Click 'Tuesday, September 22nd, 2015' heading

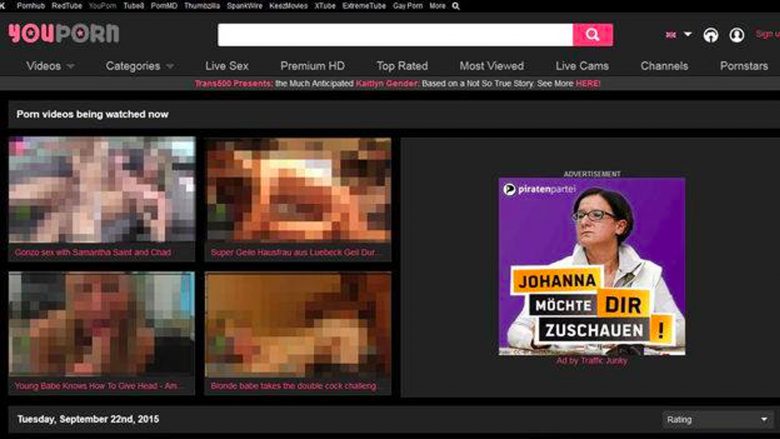click(x=88, y=419)
